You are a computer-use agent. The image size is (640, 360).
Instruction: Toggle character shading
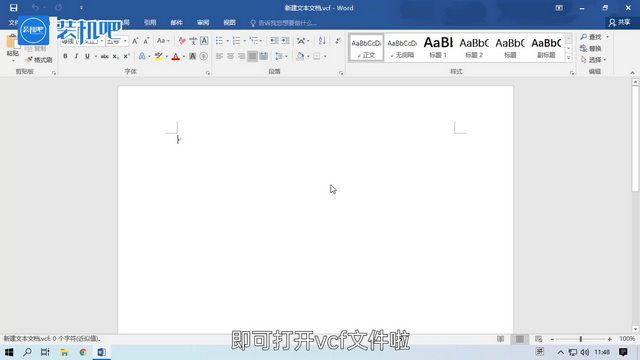192,56
